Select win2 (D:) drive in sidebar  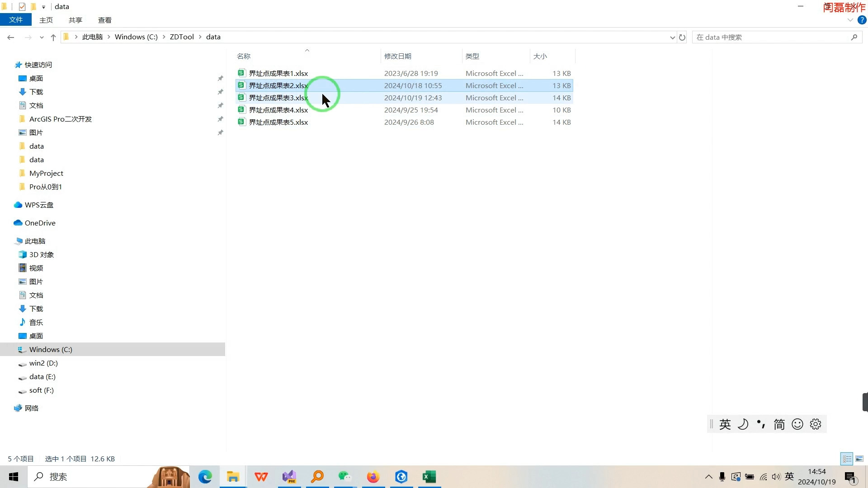coord(43,363)
